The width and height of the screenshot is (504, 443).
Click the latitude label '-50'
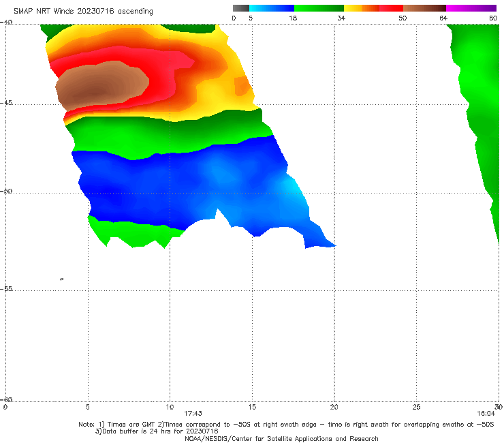coord(6,191)
